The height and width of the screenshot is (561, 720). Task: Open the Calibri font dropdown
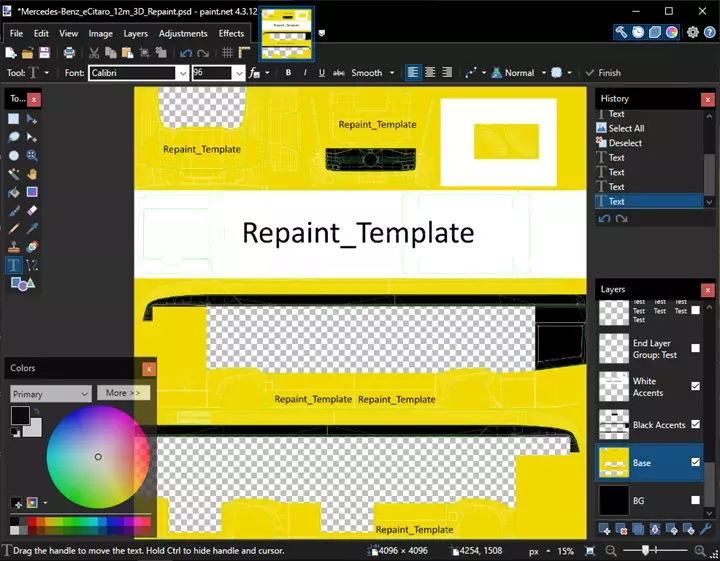click(x=183, y=73)
